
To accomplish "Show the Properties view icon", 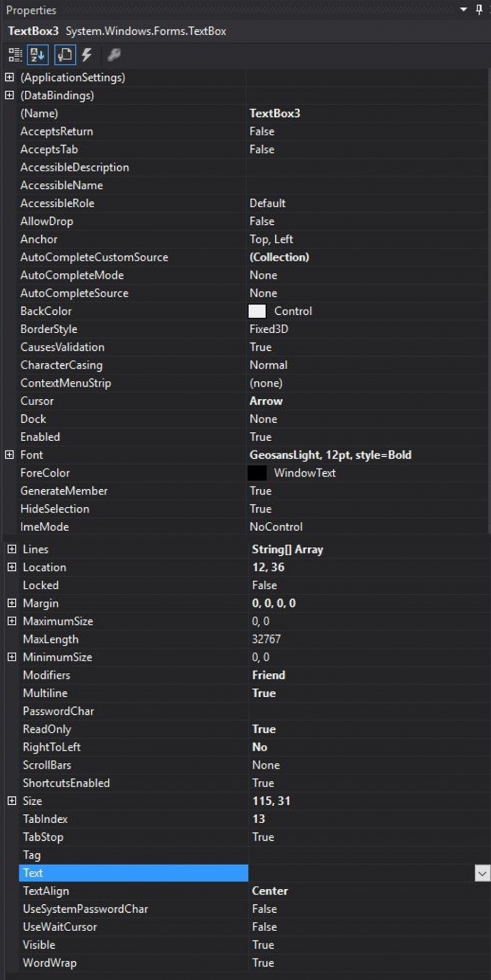I will pos(65,55).
